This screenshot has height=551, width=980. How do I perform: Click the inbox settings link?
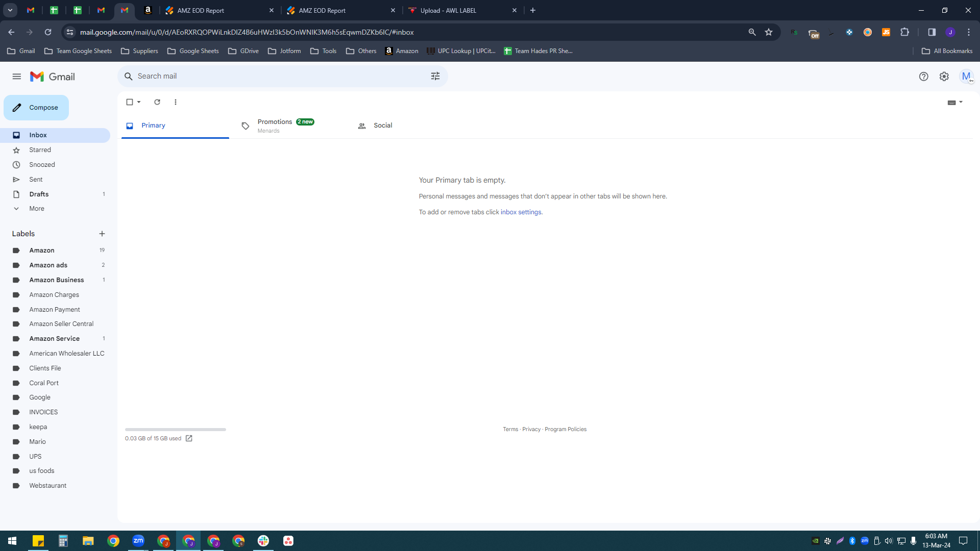[521, 212]
